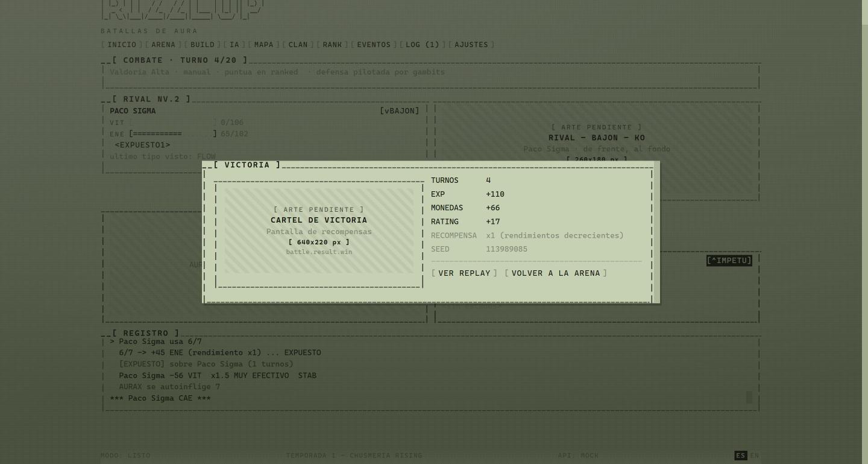Open the IA page
Screen dimensions: 868x464
tap(234, 45)
